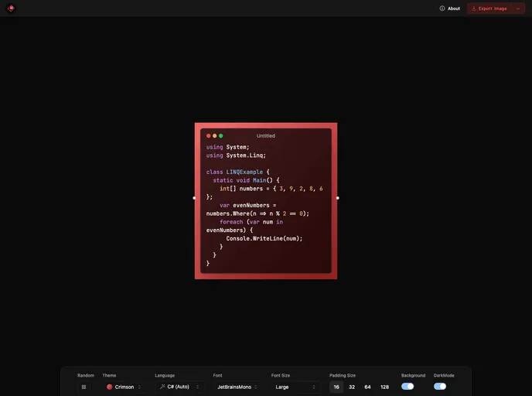532x396 pixels.
Task: Click the Untitled title field
Action: point(266,135)
